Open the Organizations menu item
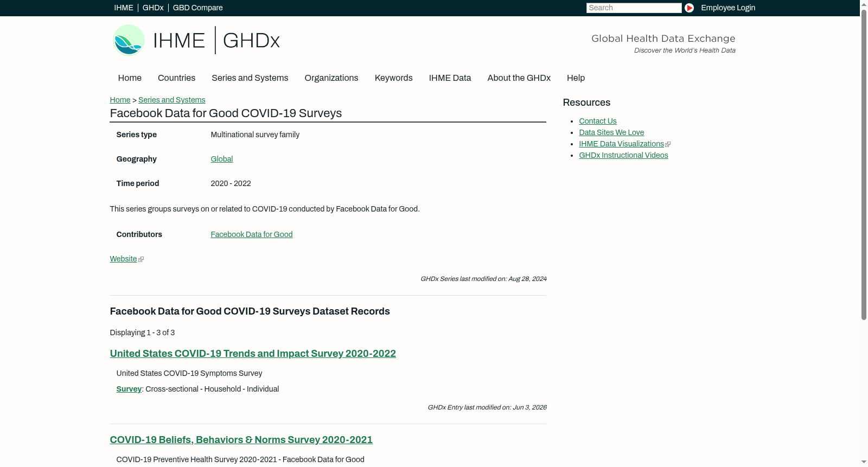Screen dimensions: 868x467 331,78
